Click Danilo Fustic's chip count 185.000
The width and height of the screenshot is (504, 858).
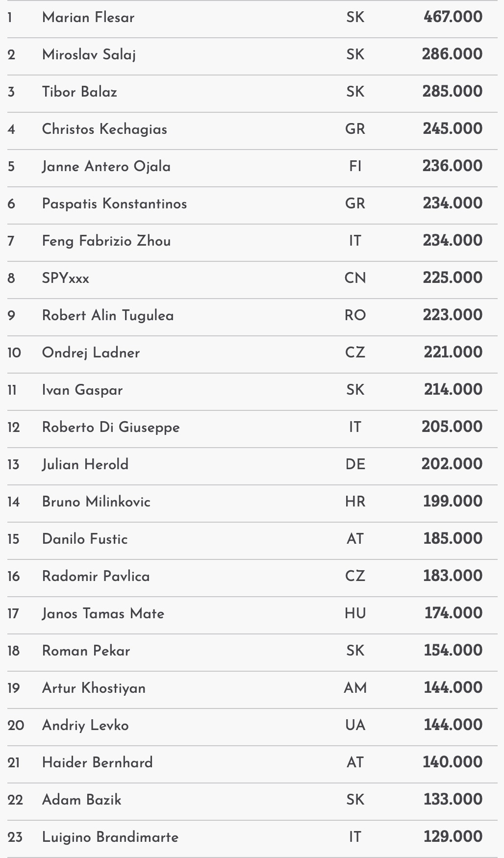pyautogui.click(x=452, y=539)
